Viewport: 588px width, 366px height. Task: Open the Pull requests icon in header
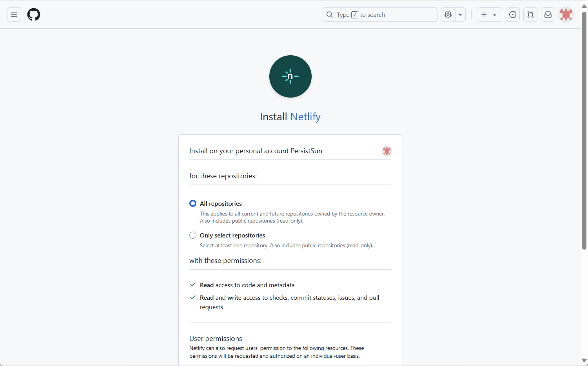[x=530, y=14]
